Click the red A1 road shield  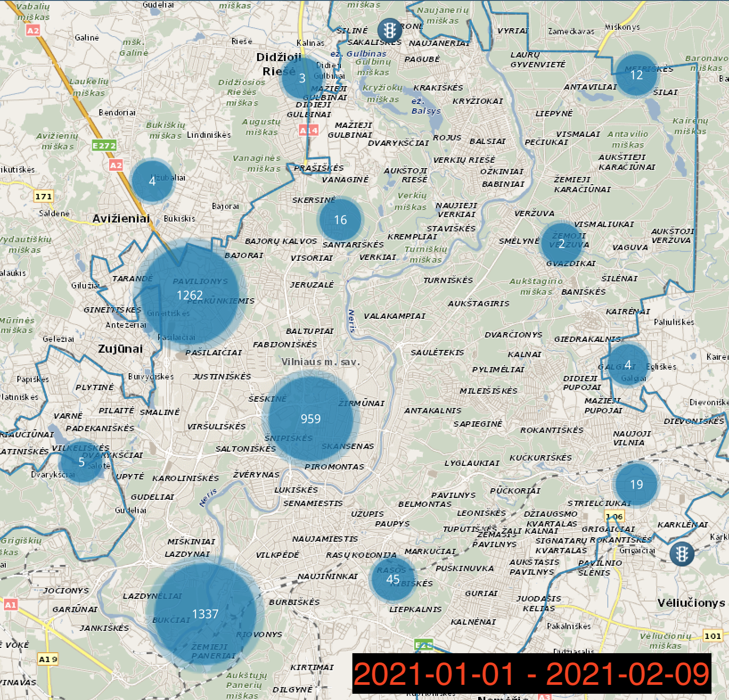point(10,605)
